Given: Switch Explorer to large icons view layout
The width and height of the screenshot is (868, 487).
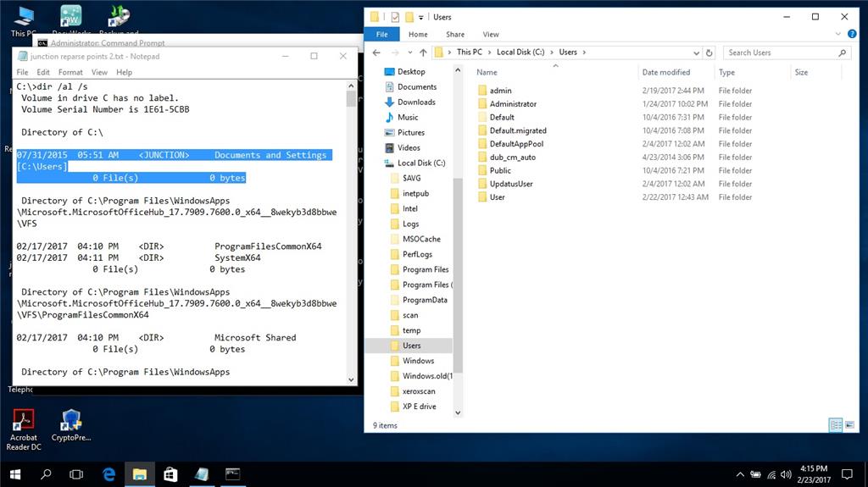Looking at the screenshot, I should click(x=849, y=425).
